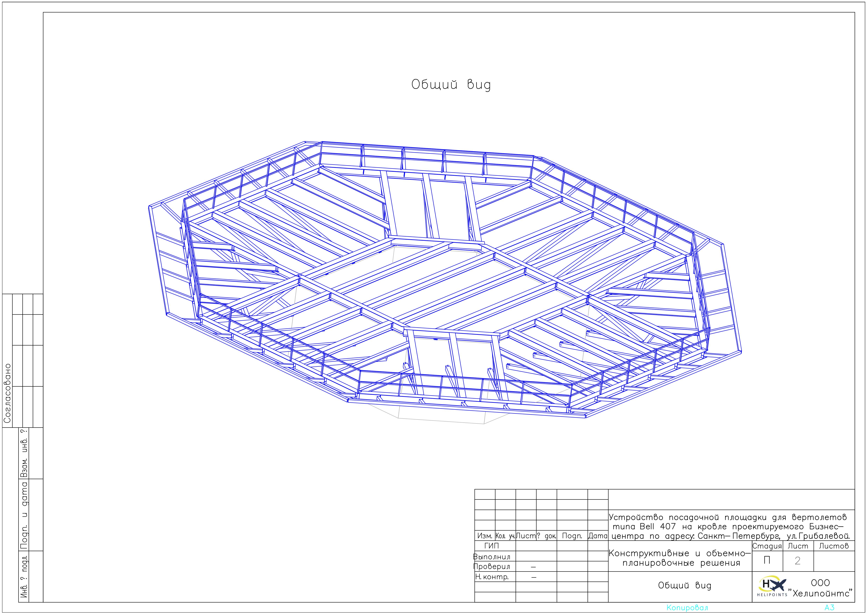Click the 'Дата' column header
868x614 pixels.
pyautogui.click(x=598, y=536)
